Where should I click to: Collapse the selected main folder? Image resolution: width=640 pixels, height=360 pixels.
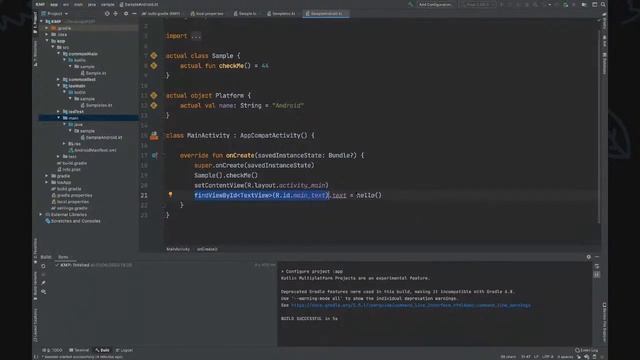click(x=59, y=118)
